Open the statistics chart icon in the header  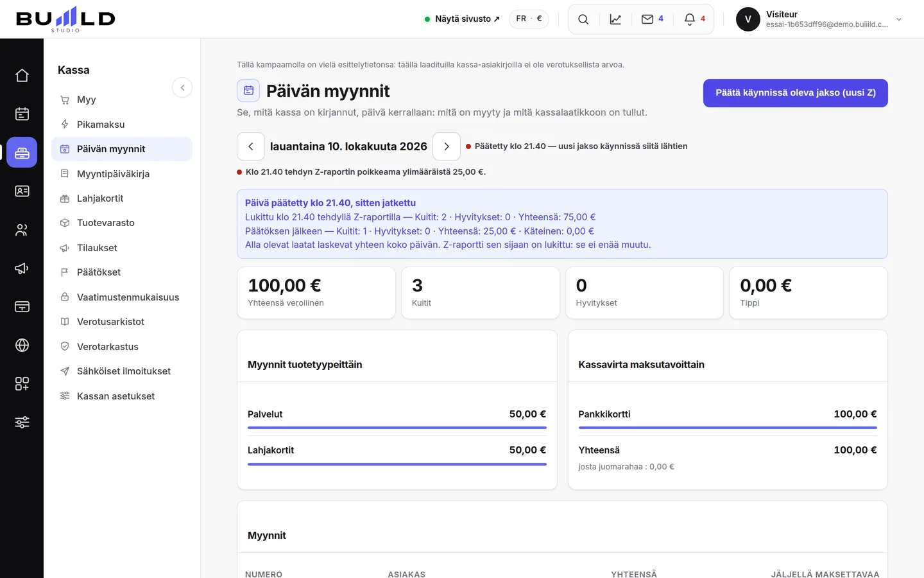coord(615,19)
